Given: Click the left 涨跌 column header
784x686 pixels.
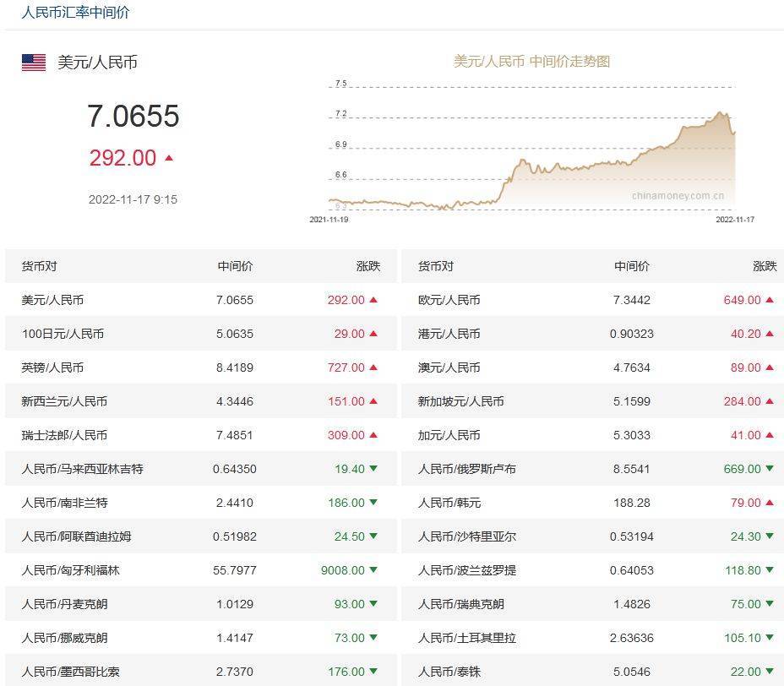Looking at the screenshot, I should click(x=368, y=266).
